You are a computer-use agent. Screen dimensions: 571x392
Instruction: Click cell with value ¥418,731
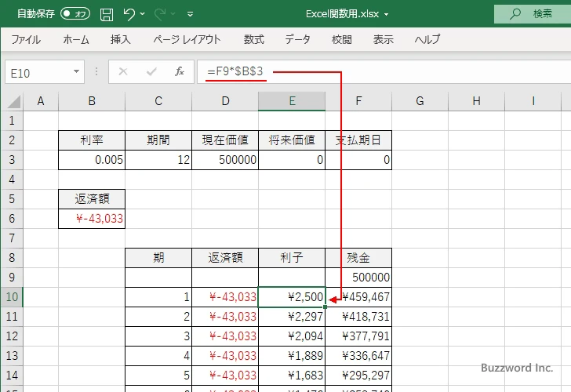[358, 317]
